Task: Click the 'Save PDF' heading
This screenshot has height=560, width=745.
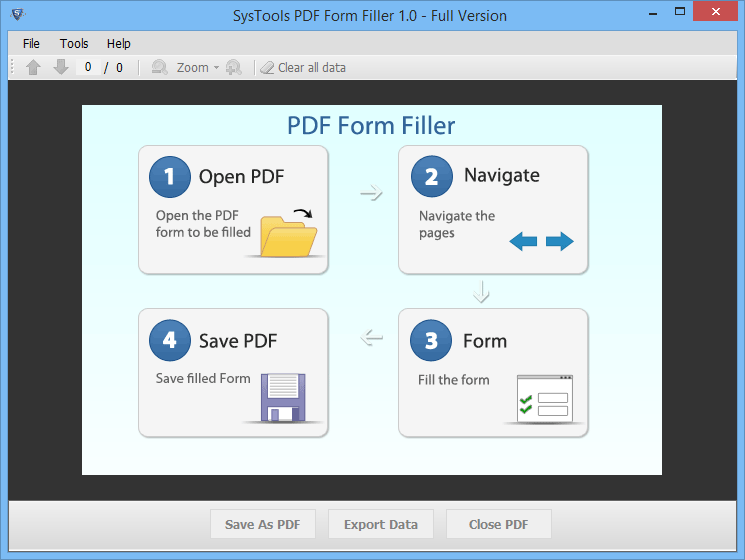Action: (x=238, y=341)
